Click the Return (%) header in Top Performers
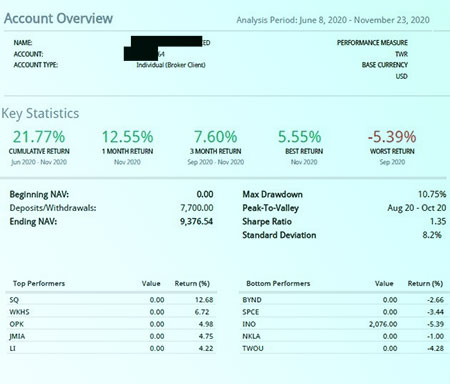 pyautogui.click(x=192, y=284)
